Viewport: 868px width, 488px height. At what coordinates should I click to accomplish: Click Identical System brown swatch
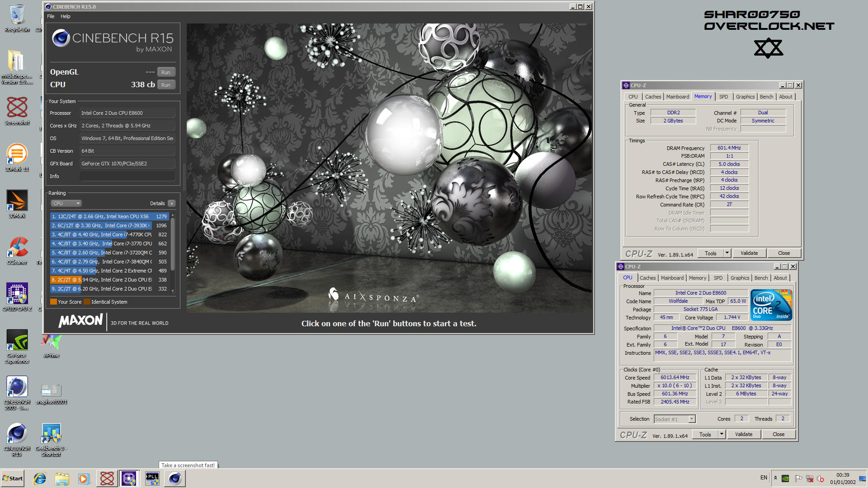87,302
